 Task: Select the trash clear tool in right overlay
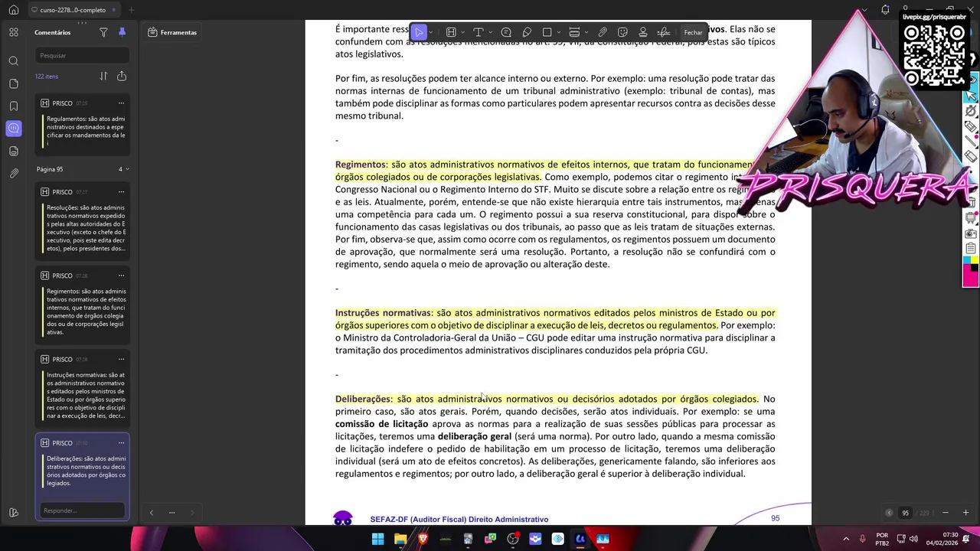click(971, 202)
